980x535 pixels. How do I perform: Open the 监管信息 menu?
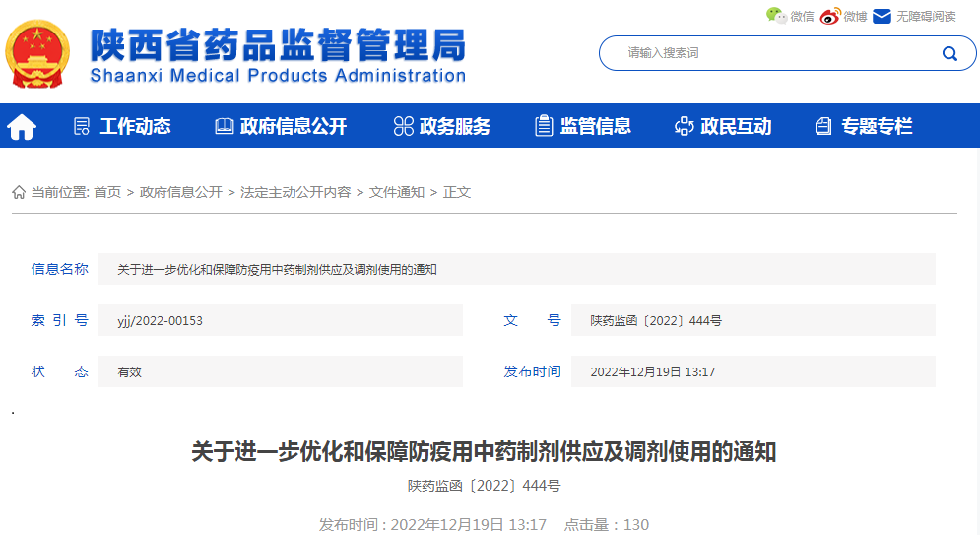pyautogui.click(x=595, y=126)
